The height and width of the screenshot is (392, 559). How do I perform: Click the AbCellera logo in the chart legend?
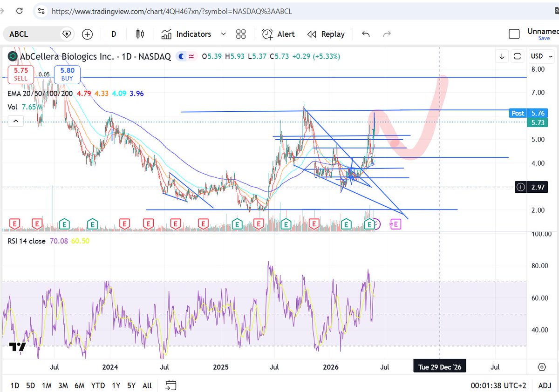pos(13,56)
